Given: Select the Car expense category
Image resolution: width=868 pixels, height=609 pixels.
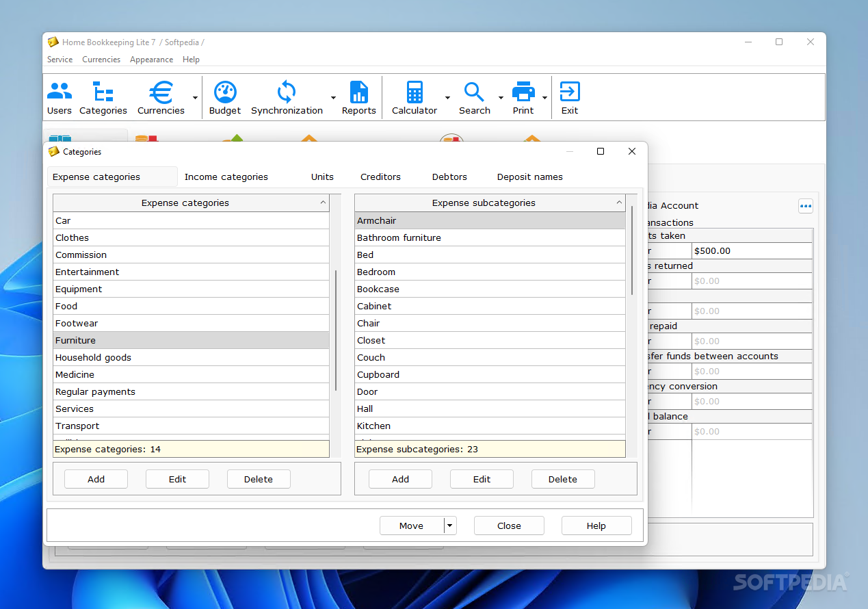Looking at the screenshot, I should tap(191, 220).
